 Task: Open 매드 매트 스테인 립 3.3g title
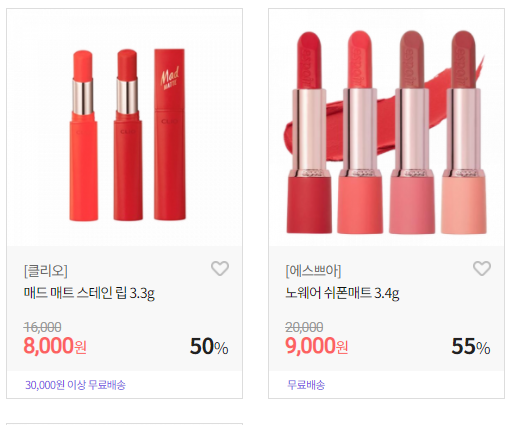coord(89,293)
